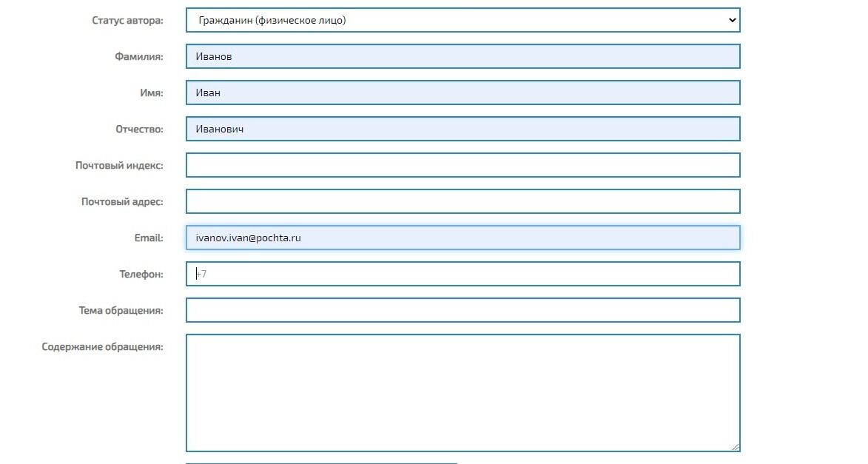
Task: Click the Фамилия label
Action: tap(139, 56)
